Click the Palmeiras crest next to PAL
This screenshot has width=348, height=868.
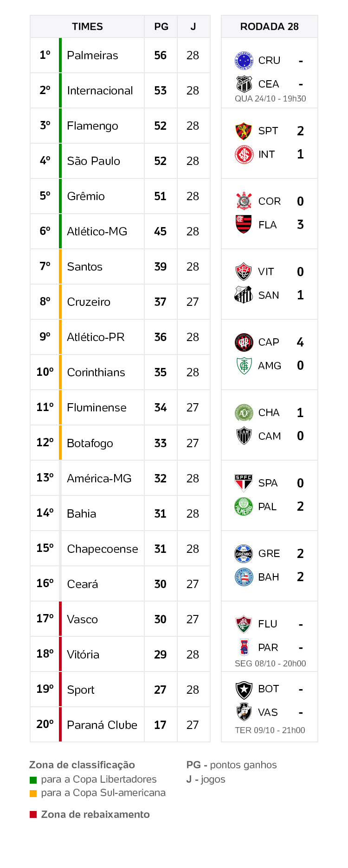[244, 506]
